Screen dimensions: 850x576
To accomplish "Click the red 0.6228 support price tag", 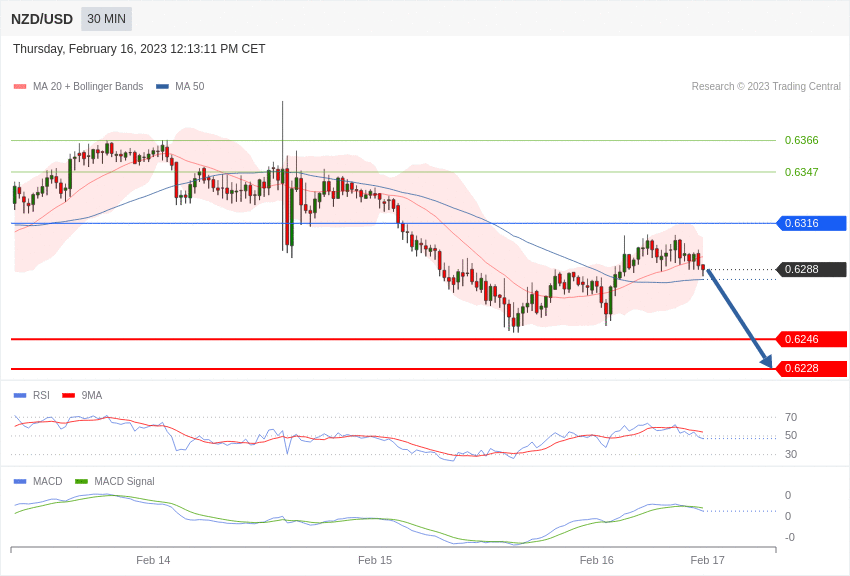I will pos(812,368).
